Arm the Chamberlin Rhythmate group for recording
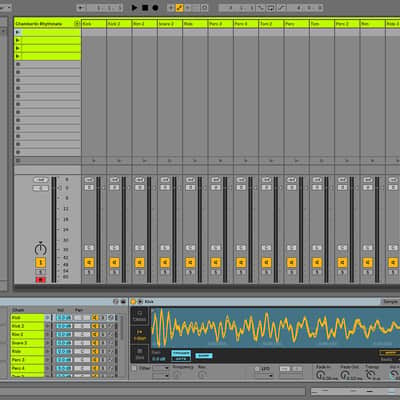The image size is (400, 400). pos(41,280)
